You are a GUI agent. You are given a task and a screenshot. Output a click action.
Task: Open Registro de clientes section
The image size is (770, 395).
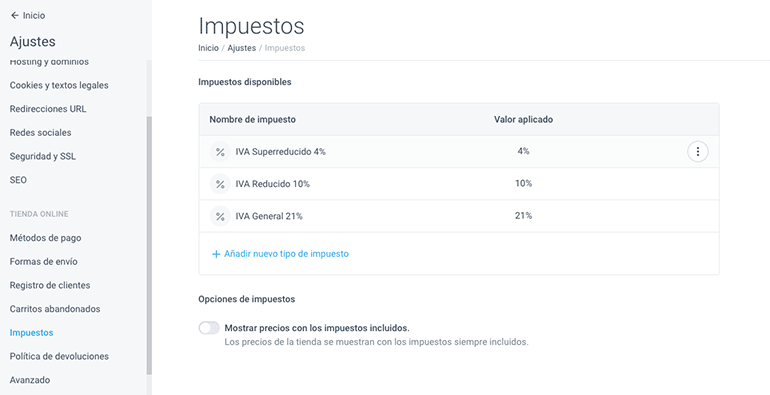[x=50, y=285]
